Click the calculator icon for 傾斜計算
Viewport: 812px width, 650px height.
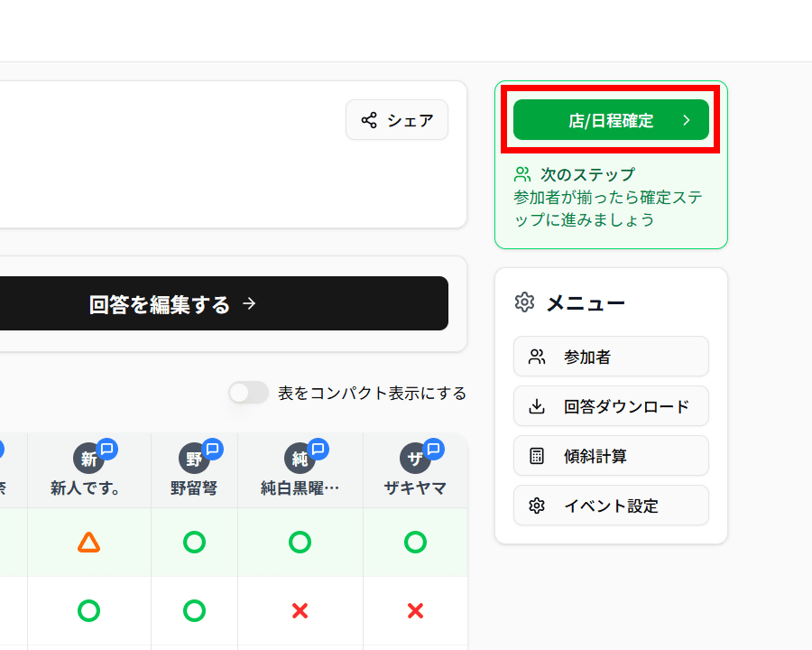point(537,456)
